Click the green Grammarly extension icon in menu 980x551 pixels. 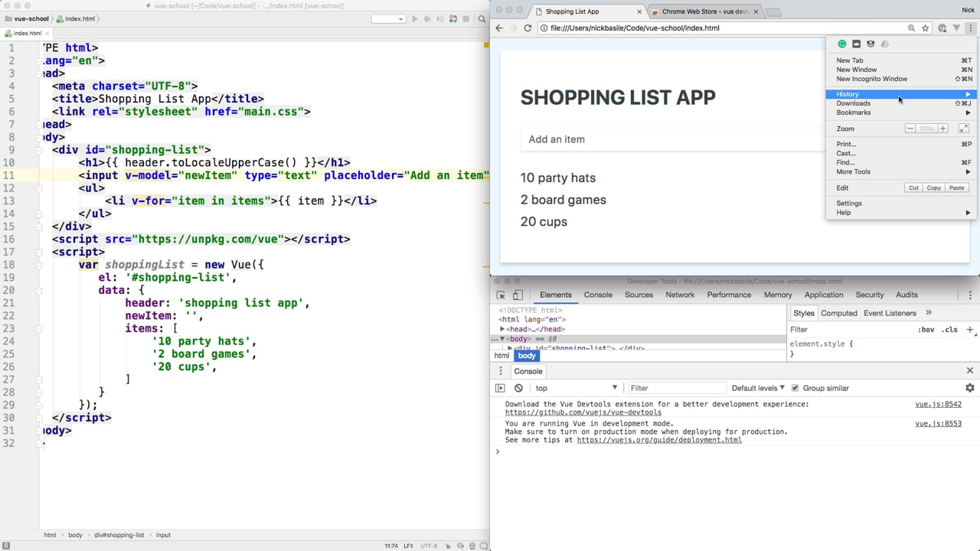[x=842, y=44]
